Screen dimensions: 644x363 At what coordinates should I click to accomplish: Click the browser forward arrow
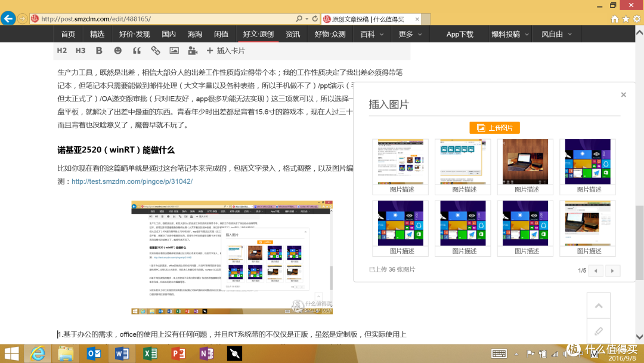pos(23,19)
